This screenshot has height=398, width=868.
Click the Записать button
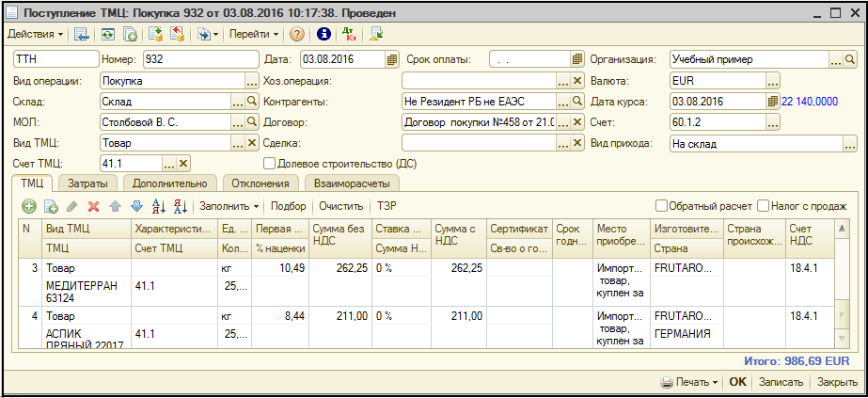tap(781, 382)
